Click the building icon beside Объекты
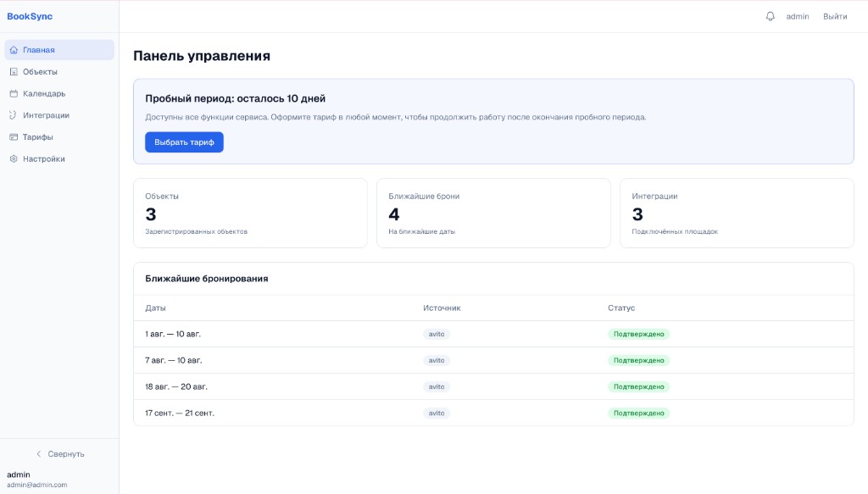This screenshot has width=868, height=494. tap(14, 72)
